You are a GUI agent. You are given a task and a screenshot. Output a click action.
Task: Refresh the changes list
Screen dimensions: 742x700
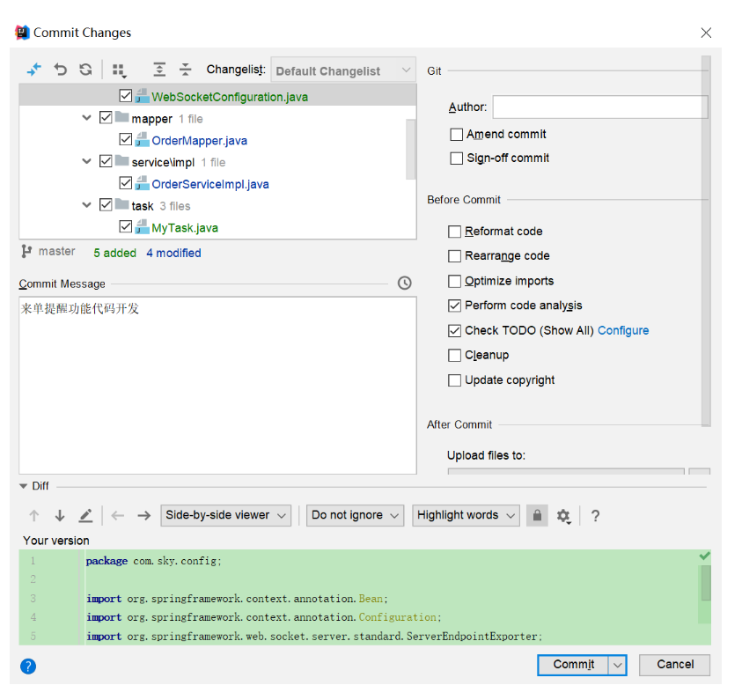point(85,70)
